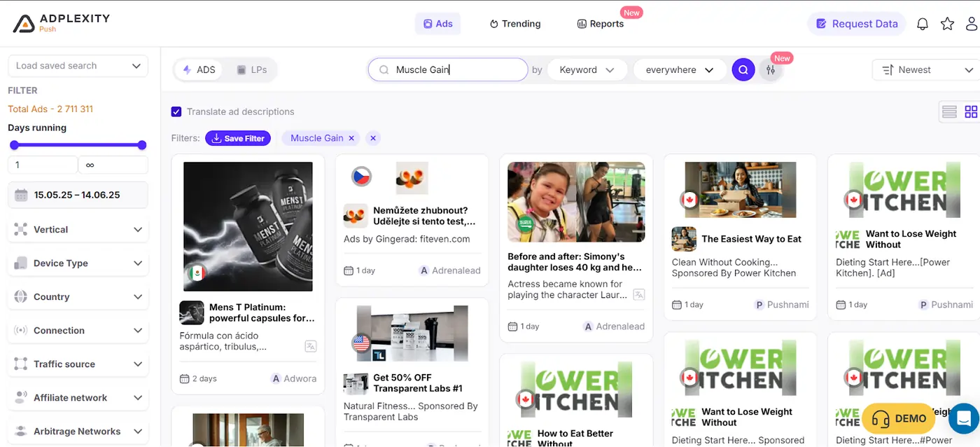This screenshot has height=447, width=980.
Task: Toggle Translate ad descriptions checkbox
Action: tap(176, 111)
